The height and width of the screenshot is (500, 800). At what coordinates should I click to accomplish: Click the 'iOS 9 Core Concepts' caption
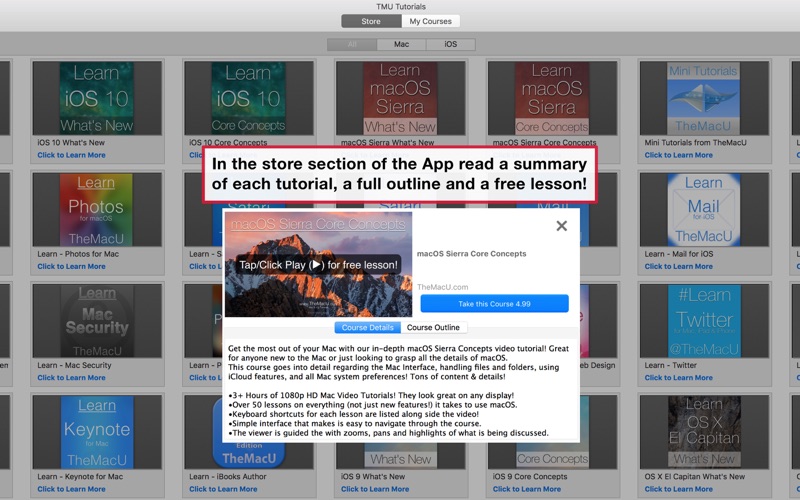tap(530, 476)
